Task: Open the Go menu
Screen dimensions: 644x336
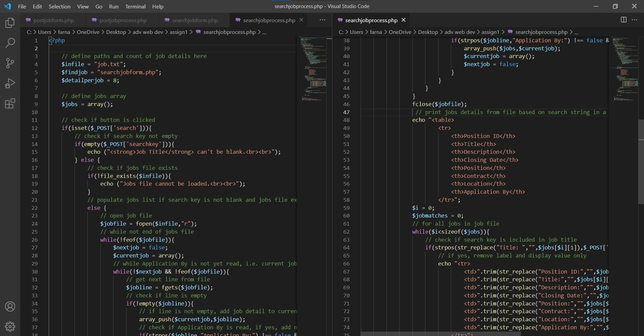Action: pos(99,6)
